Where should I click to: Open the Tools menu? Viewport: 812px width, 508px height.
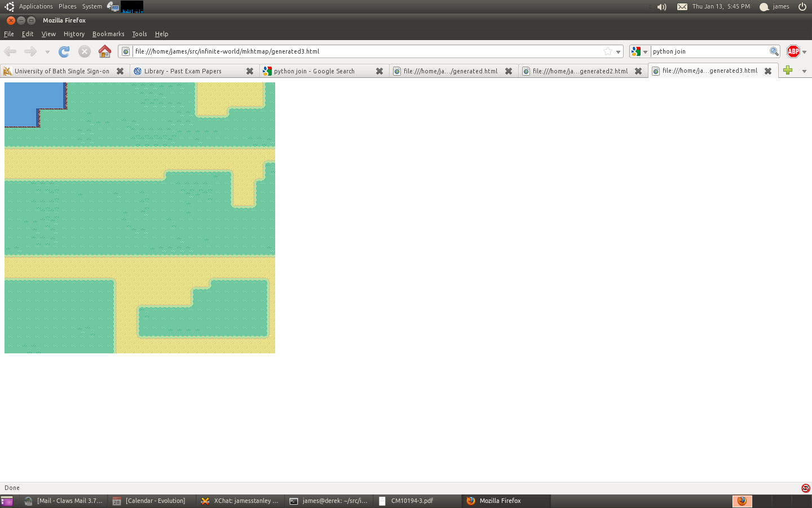139,34
